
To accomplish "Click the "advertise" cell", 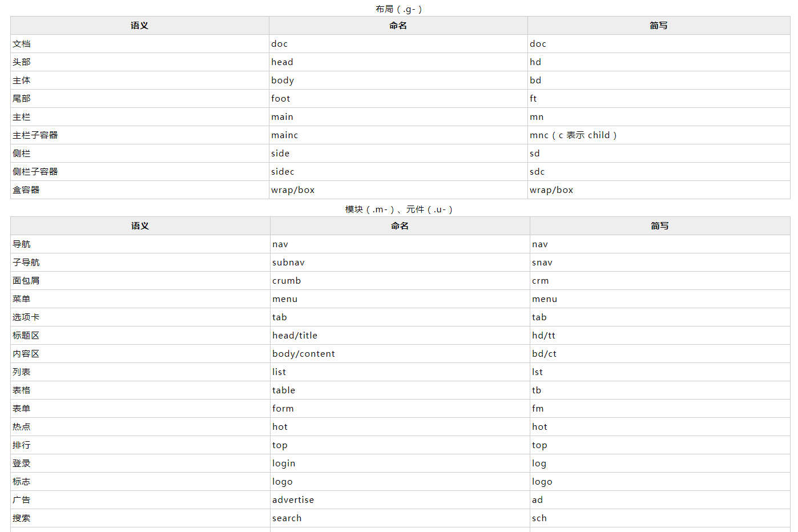I will [x=293, y=500].
